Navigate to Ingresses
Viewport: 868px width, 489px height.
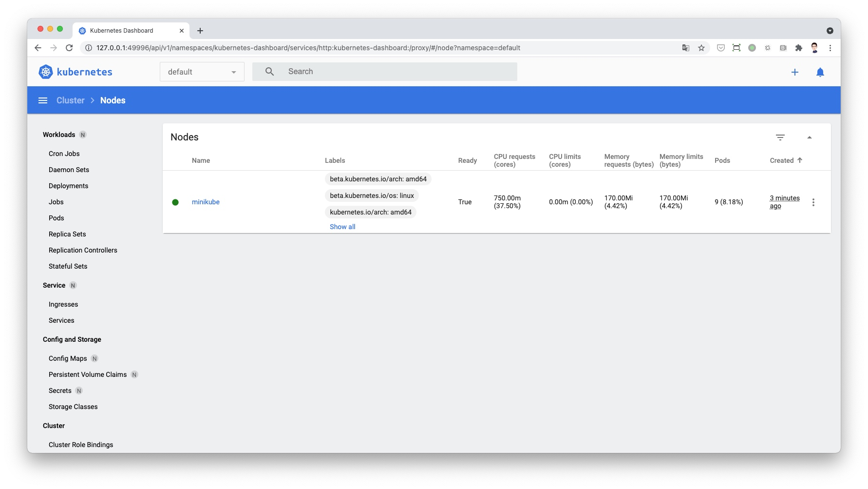point(63,304)
